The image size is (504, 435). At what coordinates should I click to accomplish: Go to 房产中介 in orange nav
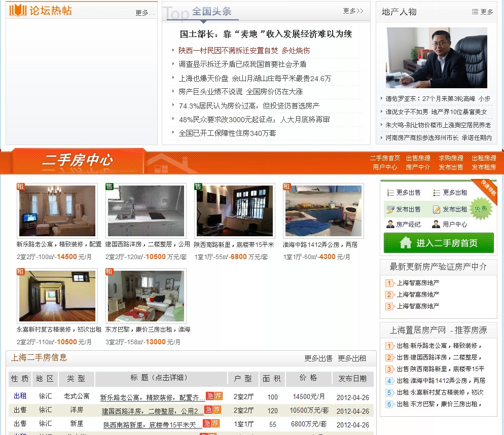(418, 167)
